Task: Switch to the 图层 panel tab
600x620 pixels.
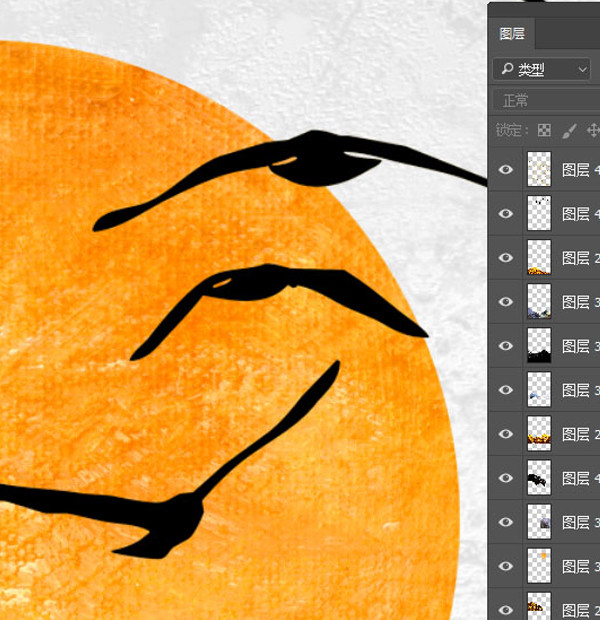Action: pyautogui.click(x=512, y=34)
